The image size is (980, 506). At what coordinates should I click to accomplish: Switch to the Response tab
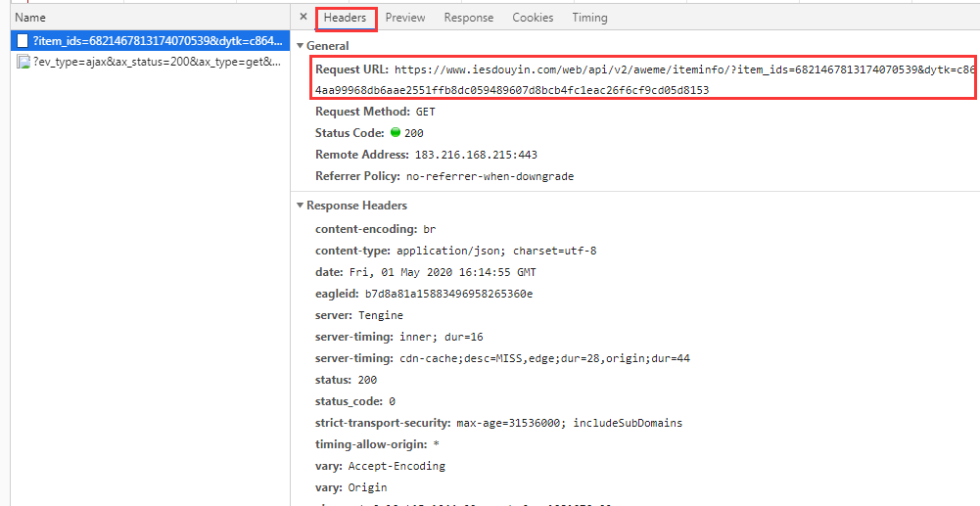[468, 18]
